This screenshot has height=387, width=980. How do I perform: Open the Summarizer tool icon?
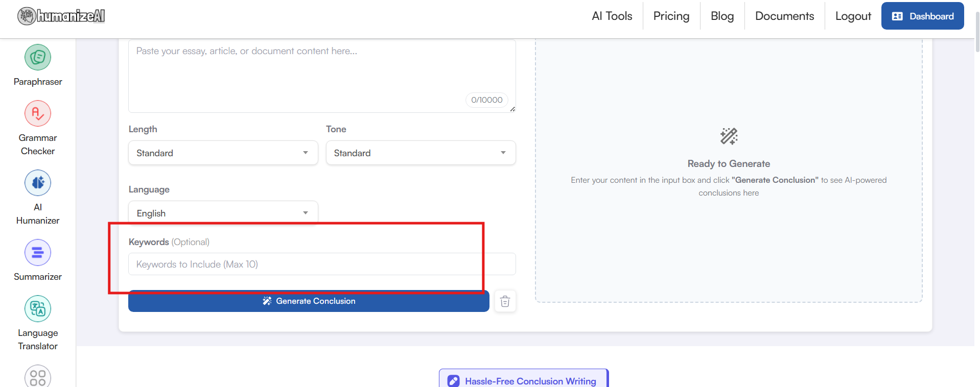(x=38, y=253)
